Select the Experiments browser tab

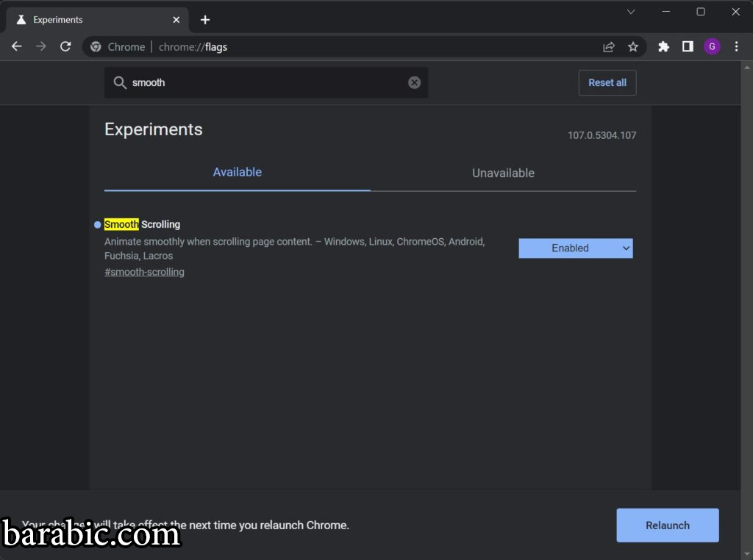(x=98, y=20)
